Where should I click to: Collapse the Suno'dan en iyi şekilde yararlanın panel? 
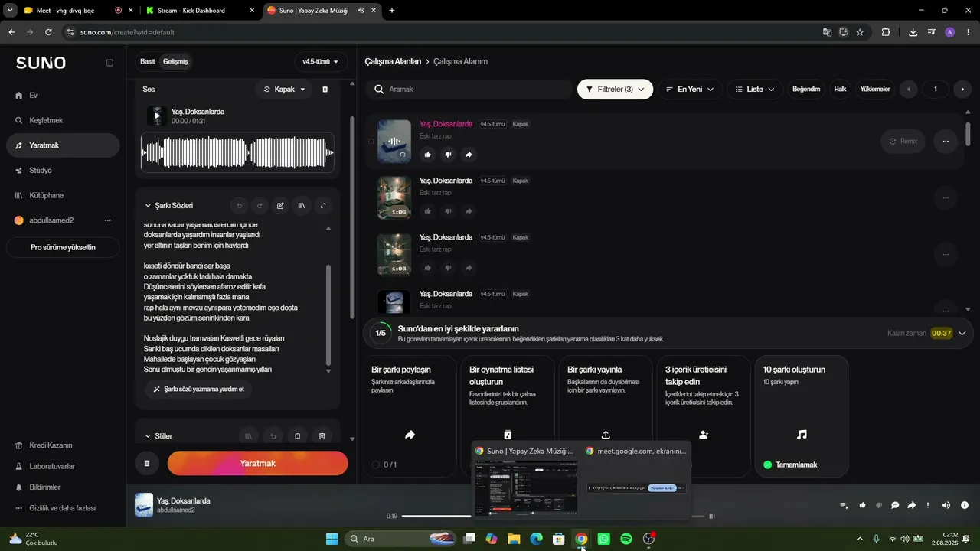pyautogui.click(x=962, y=333)
